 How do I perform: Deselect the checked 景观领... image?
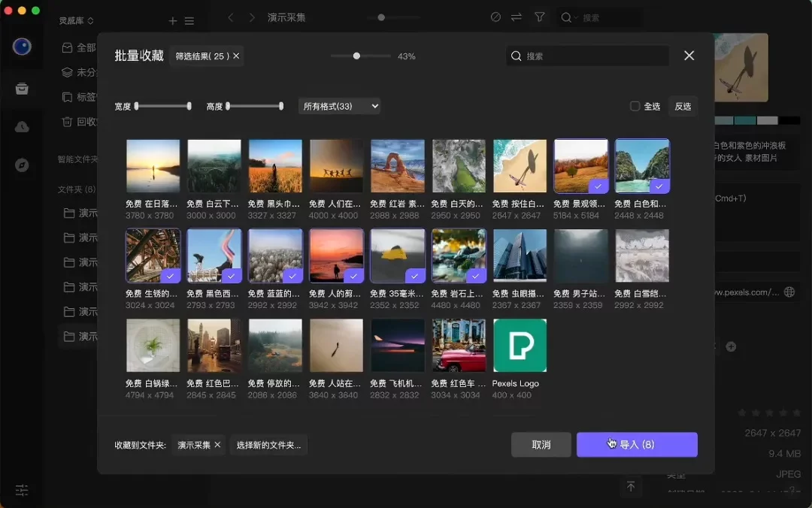(599, 187)
